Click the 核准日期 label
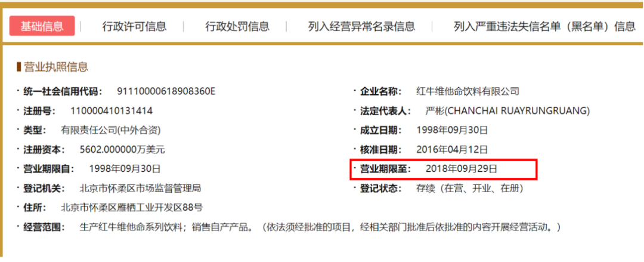Screen dimensions: 644x262 coord(382,150)
